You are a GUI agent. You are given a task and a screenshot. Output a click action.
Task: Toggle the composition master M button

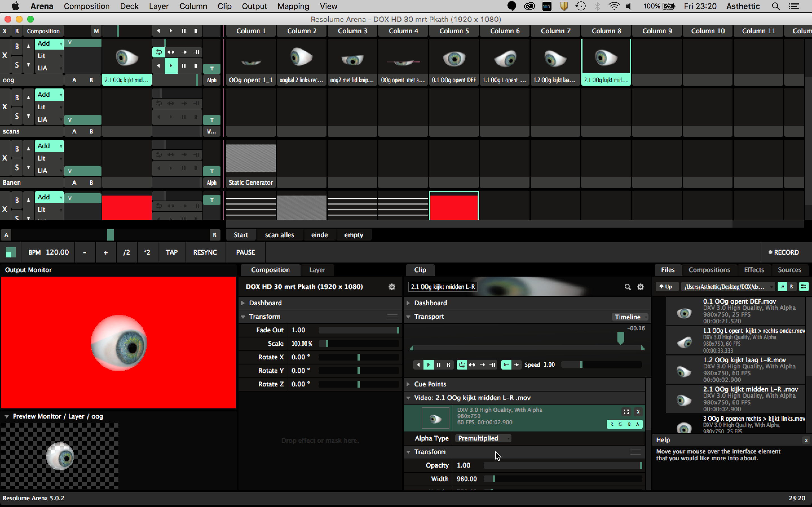pos(96,31)
